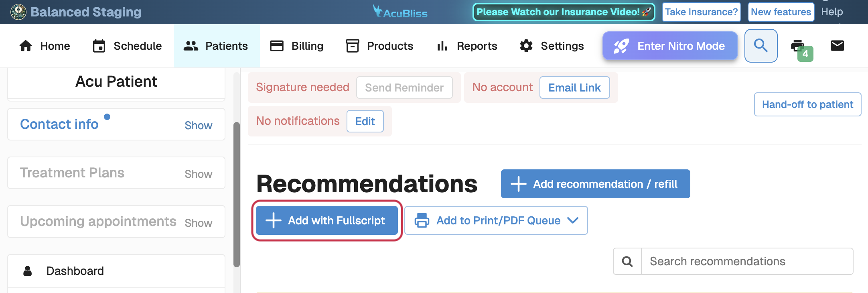Screen dimensions: 868x293
Task: Open the Schedule menu item
Action: click(x=127, y=46)
